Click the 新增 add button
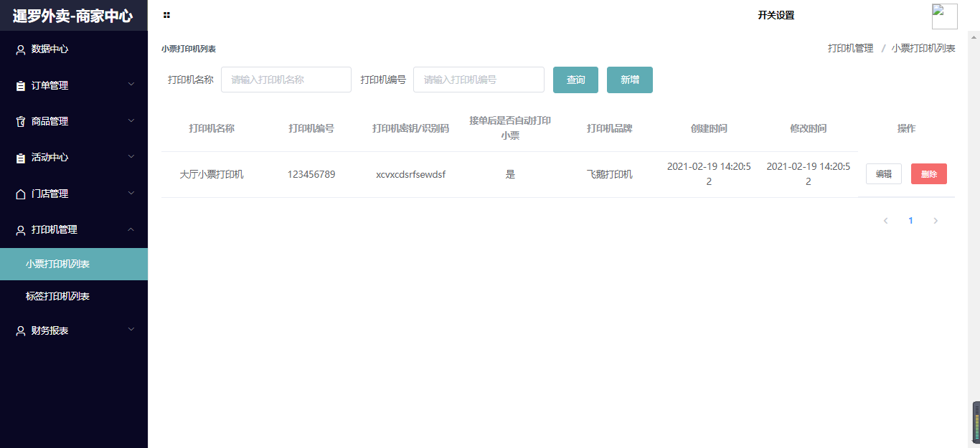The image size is (980, 448). click(x=630, y=80)
